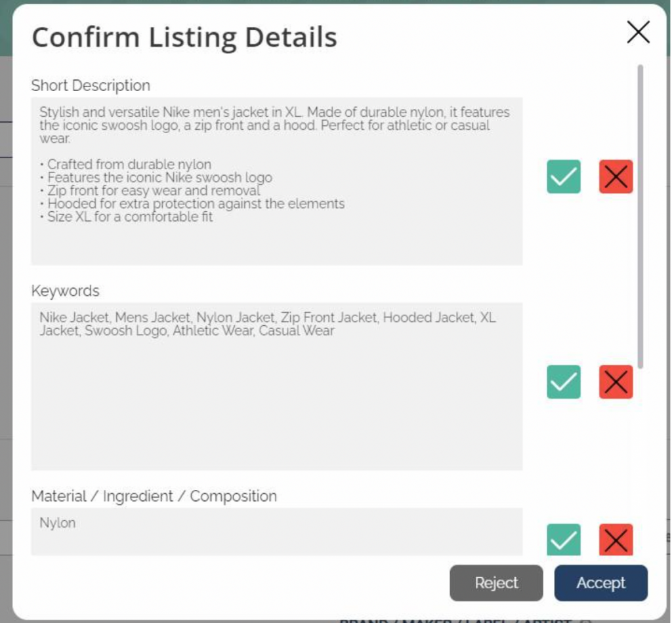
Task: Click the Confirm Listing Details heading
Action: coord(184,37)
